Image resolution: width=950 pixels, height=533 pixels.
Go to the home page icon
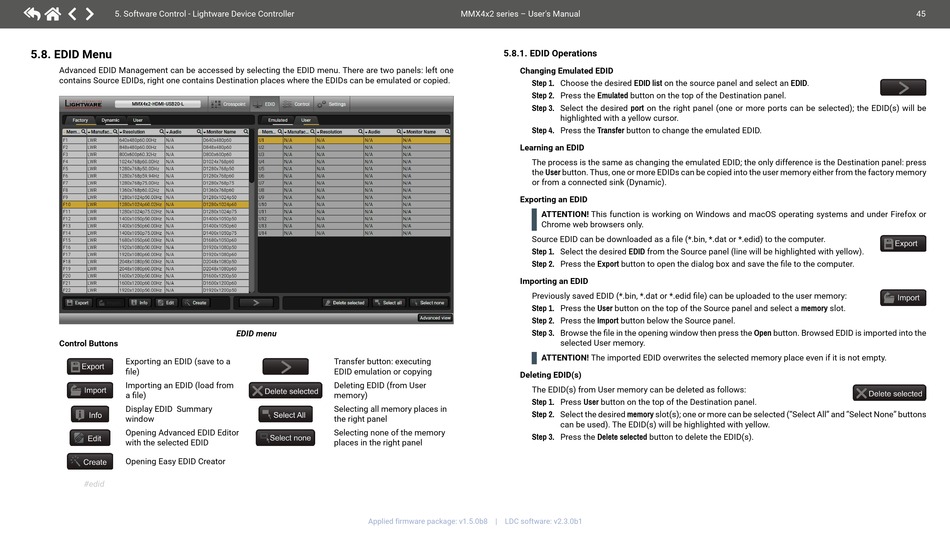click(53, 14)
